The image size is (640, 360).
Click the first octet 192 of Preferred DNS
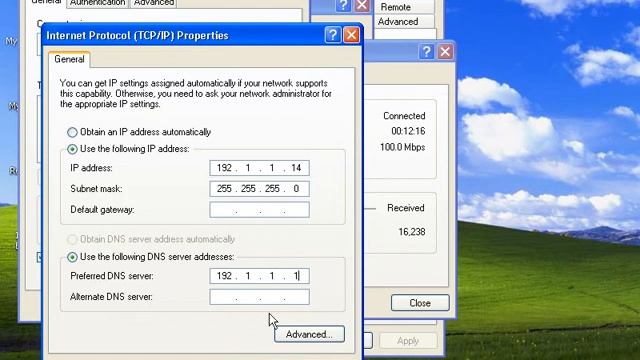click(224, 276)
